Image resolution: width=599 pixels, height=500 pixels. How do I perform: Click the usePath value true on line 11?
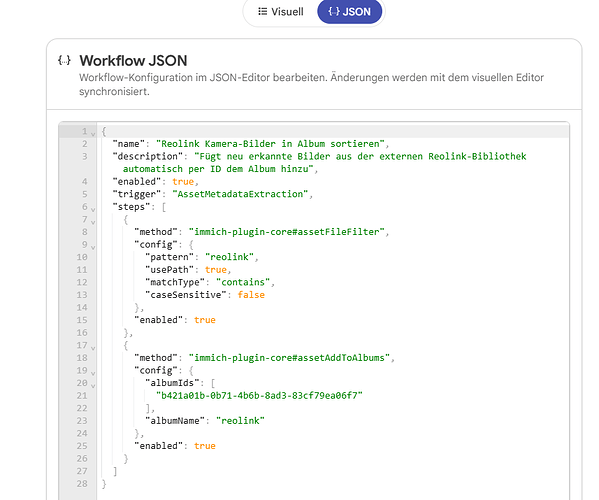pos(216,270)
